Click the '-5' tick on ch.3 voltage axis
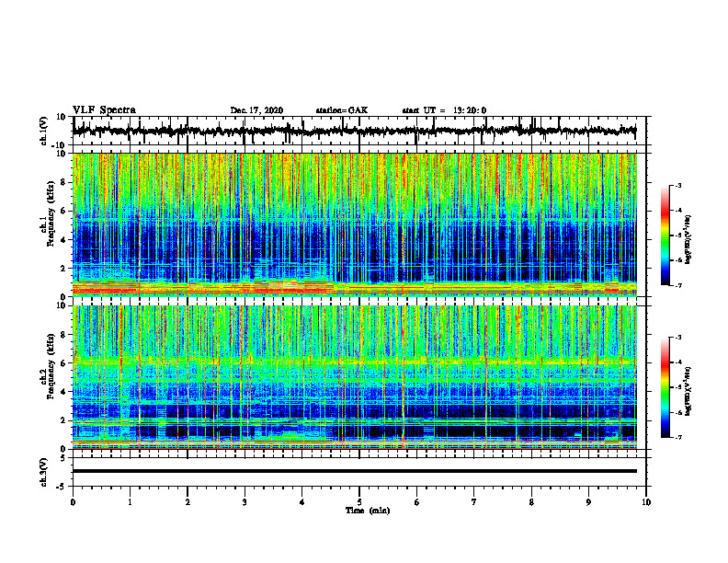Screen dimensions: 728x563 pyautogui.click(x=62, y=487)
